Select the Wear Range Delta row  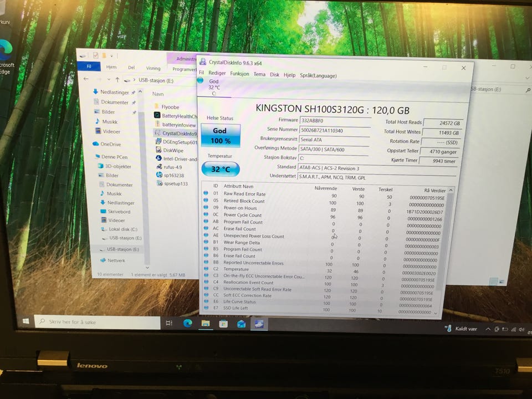pos(323,244)
